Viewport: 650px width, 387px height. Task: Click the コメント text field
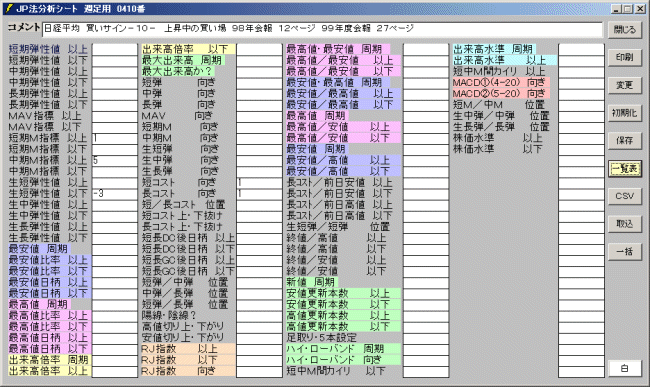click(x=322, y=29)
